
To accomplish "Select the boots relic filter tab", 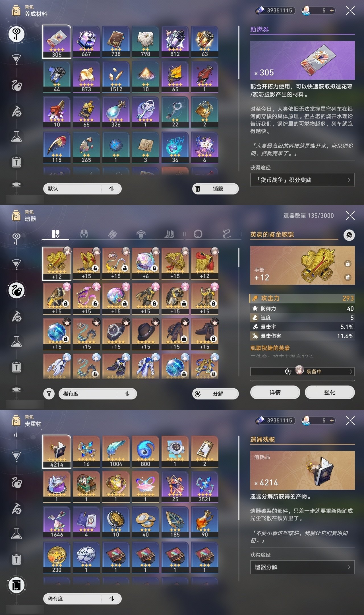I will coord(169,234).
